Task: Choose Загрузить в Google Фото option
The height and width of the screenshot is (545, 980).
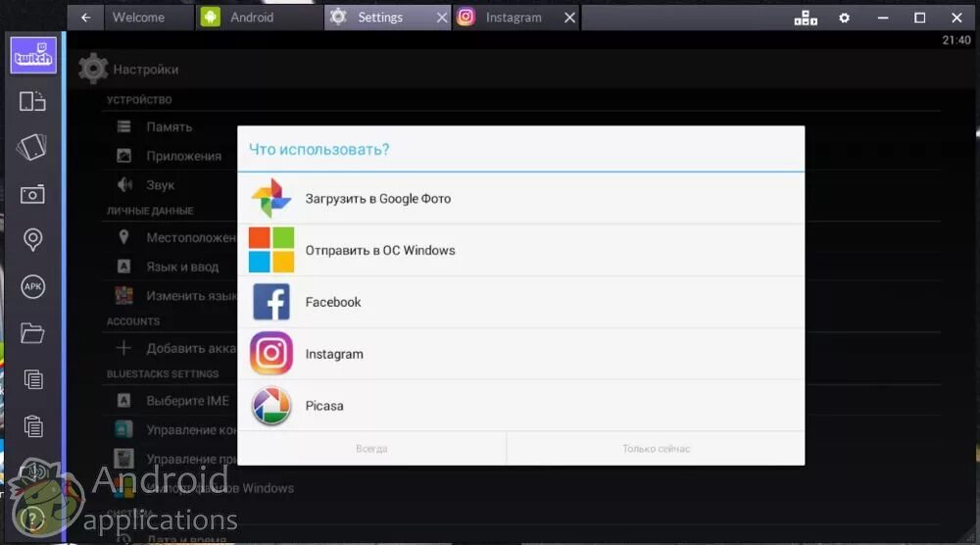Action: [x=520, y=198]
